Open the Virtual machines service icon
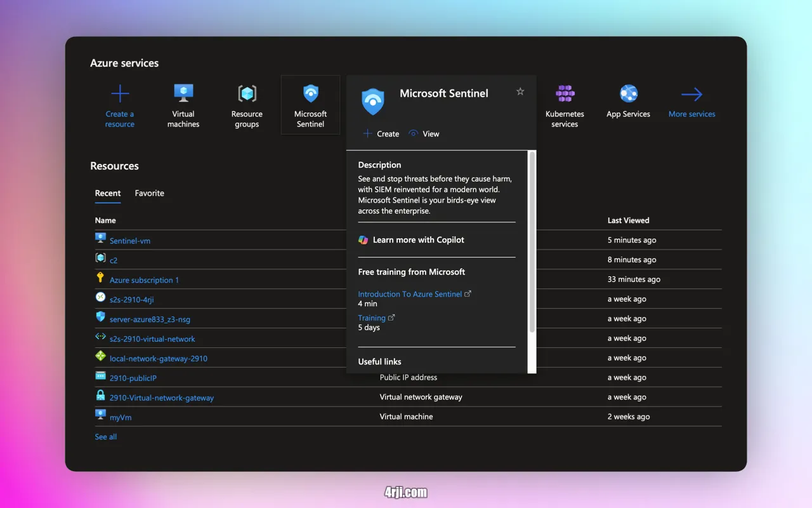The width and height of the screenshot is (812, 508). (x=183, y=95)
